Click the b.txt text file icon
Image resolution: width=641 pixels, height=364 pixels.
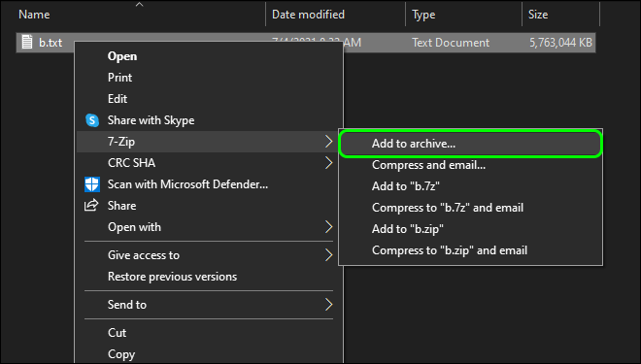pyautogui.click(x=27, y=42)
